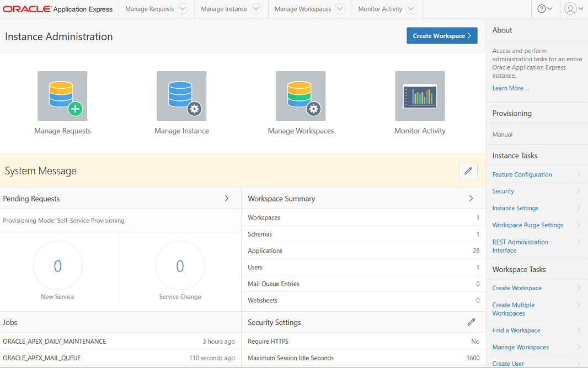Click the chevron beside Create Multiple Workspaces
The height and width of the screenshot is (368, 588).
click(x=579, y=305)
